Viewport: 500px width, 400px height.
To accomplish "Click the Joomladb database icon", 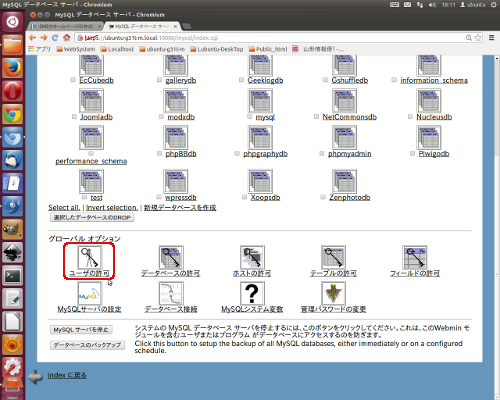I will tap(91, 101).
